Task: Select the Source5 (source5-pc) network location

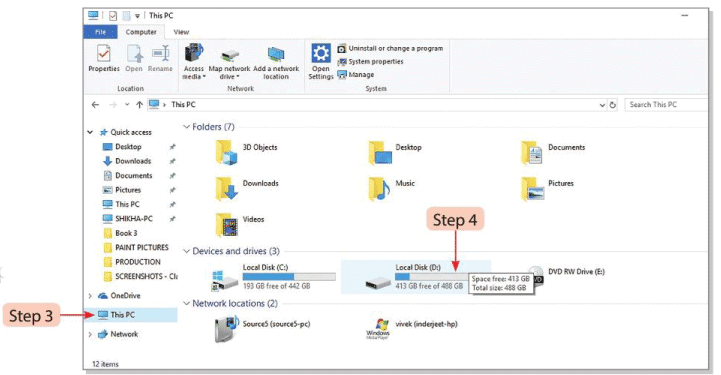Action: 262,329
